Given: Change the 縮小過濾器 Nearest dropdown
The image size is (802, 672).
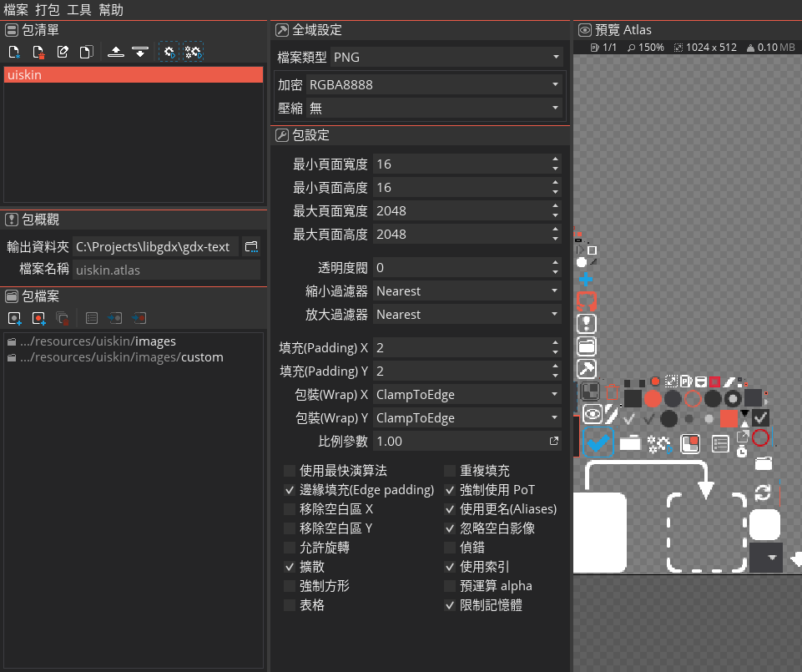Looking at the screenshot, I should (x=467, y=291).
